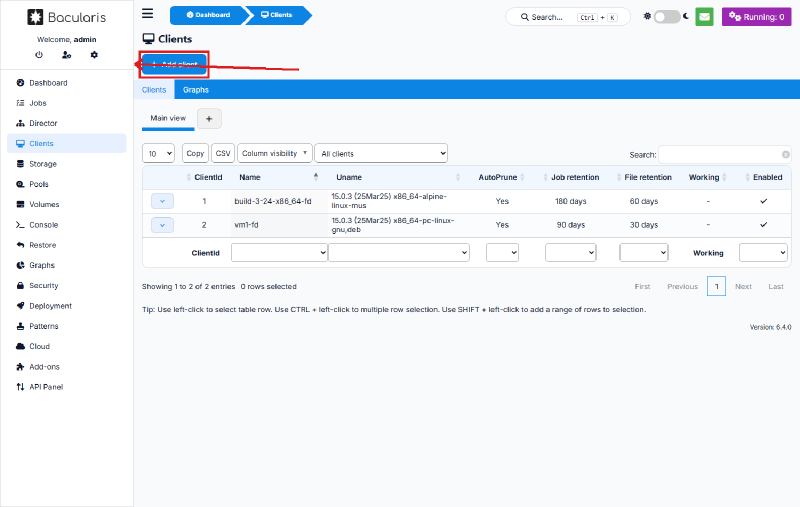Click the Bacularis logo icon

(x=35, y=17)
